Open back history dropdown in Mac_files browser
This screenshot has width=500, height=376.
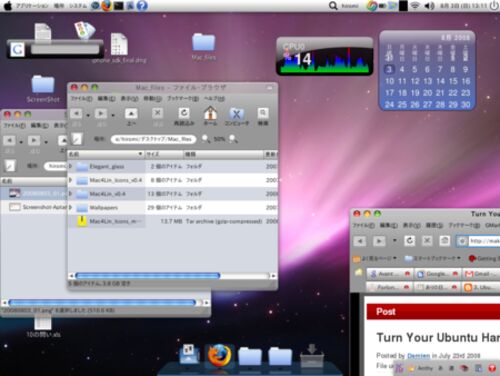coord(88,116)
